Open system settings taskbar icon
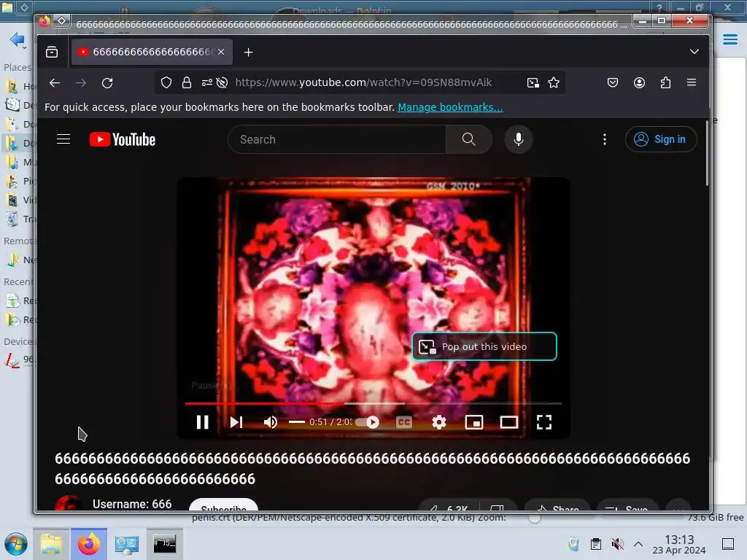The image size is (747, 560). point(127,544)
